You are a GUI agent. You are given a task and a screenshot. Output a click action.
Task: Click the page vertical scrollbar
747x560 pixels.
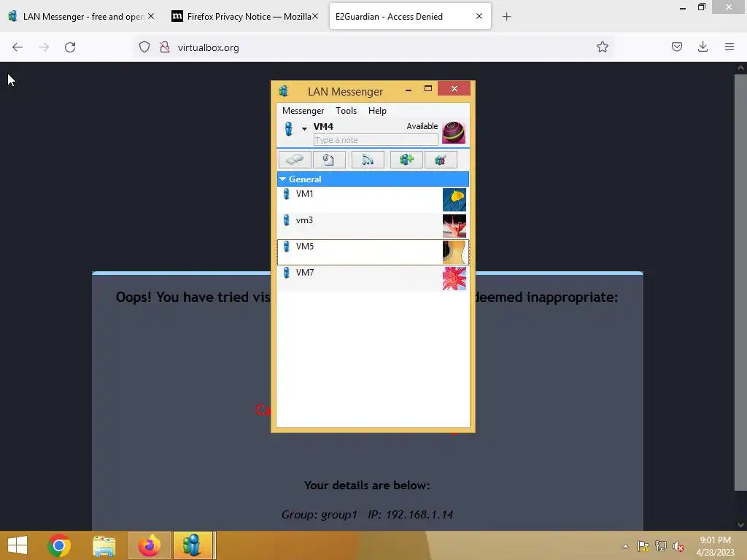(x=740, y=282)
